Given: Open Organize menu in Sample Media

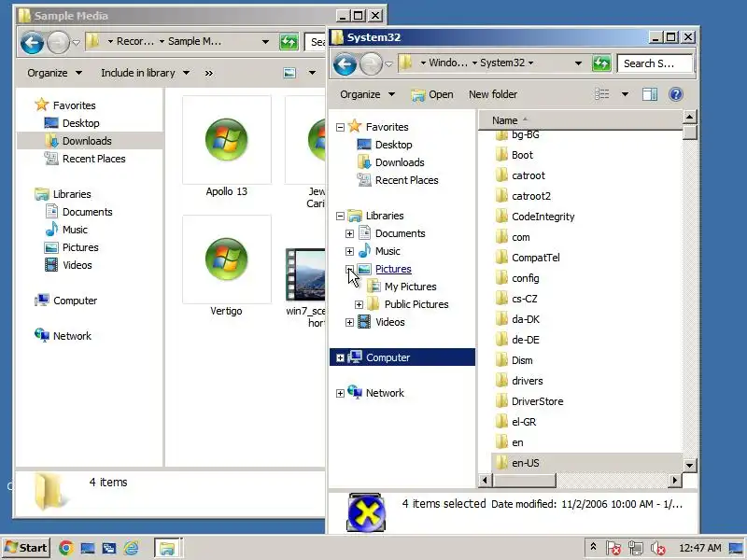Looking at the screenshot, I should pos(54,73).
